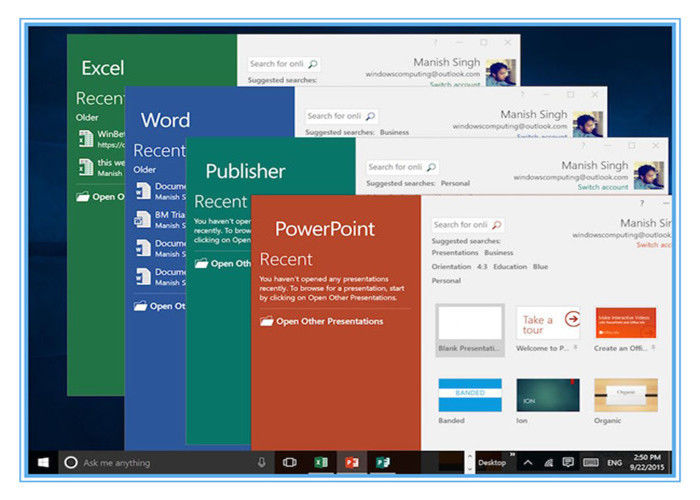Click the microphone icon in search box

click(262, 462)
